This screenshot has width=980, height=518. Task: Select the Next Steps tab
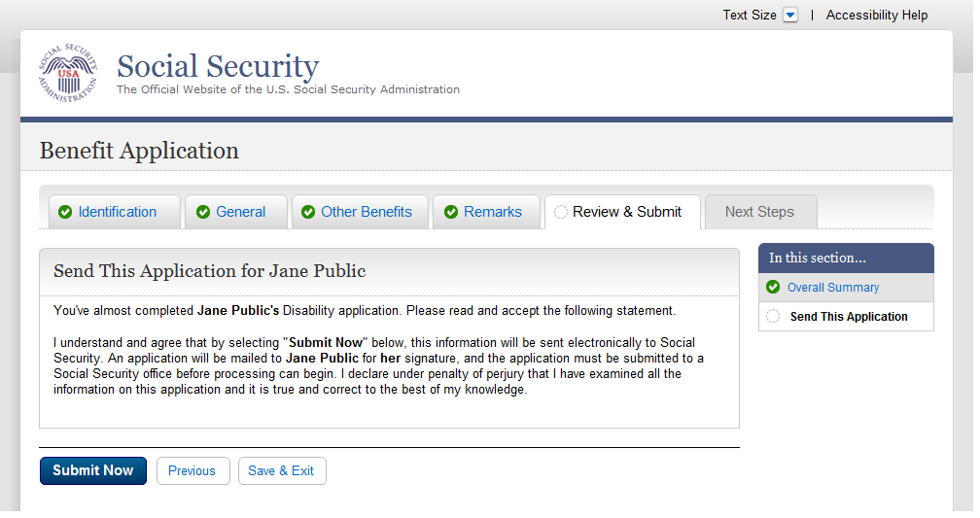pyautogui.click(x=759, y=212)
